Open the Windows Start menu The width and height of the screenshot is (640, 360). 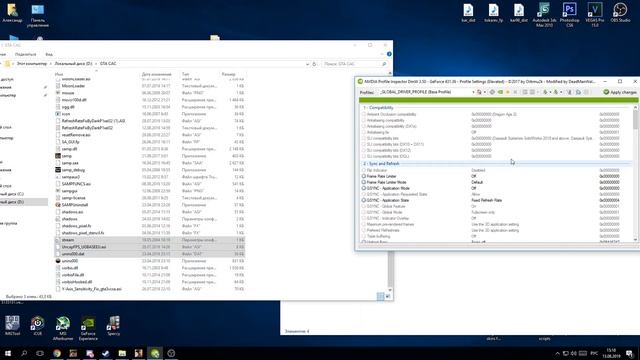click(x=8, y=353)
